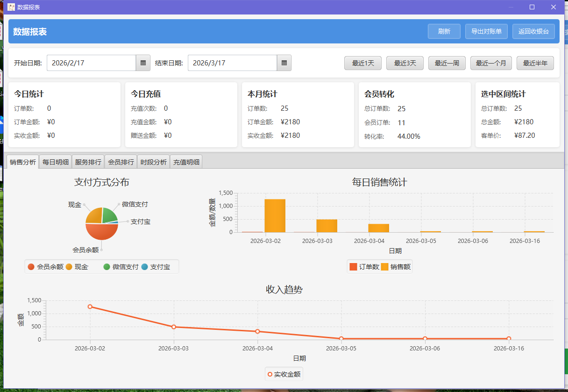Click the 微信支付 legend marker
Screen dimensions: 568x392
coord(106,267)
